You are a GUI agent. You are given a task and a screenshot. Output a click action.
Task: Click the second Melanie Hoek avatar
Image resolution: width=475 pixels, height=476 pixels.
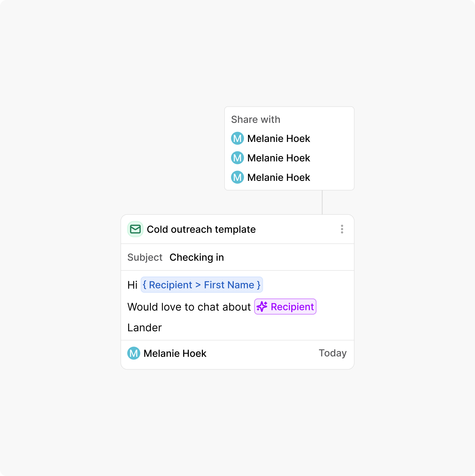click(x=237, y=158)
